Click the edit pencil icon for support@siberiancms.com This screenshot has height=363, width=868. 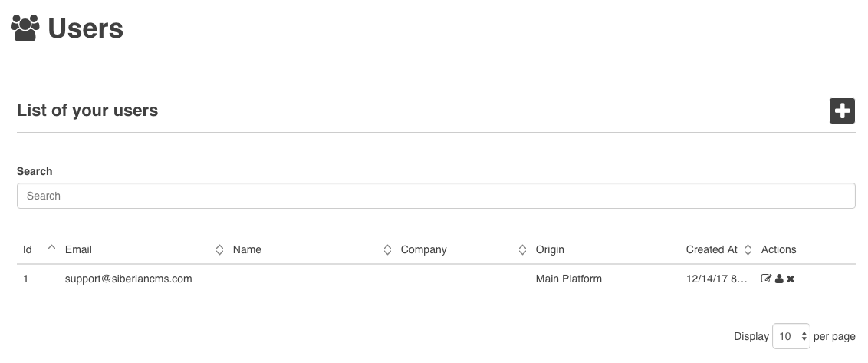click(766, 279)
